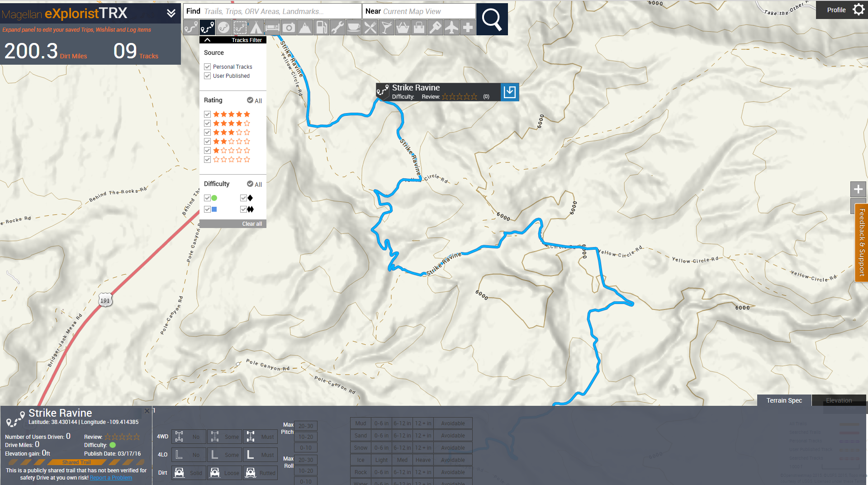
Task: Open the Tracks Filter icon in the toolbar
Action: [x=207, y=27]
